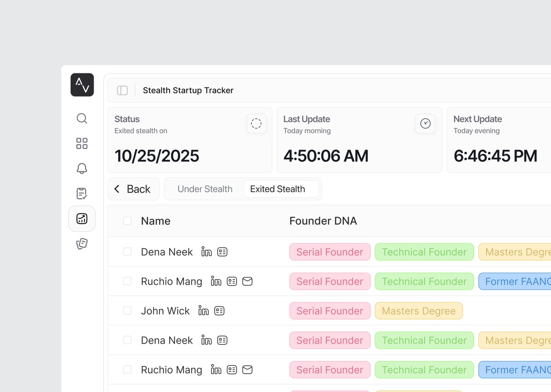Check the first Dena Neek row checkbox
This screenshot has height=392, width=551.
127,252
